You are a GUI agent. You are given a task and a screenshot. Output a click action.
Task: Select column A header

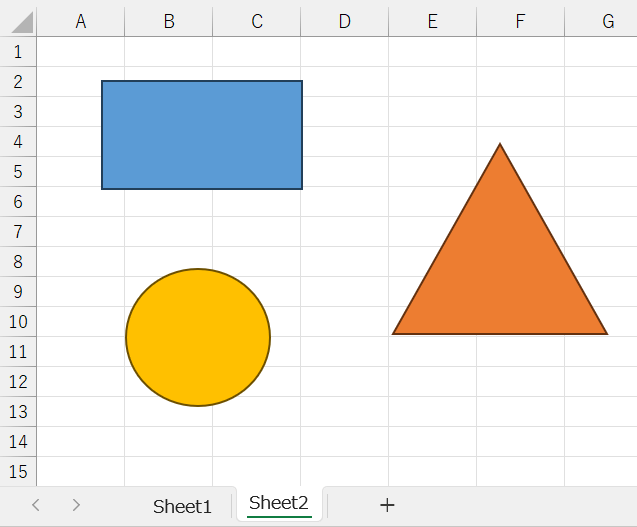(x=81, y=21)
